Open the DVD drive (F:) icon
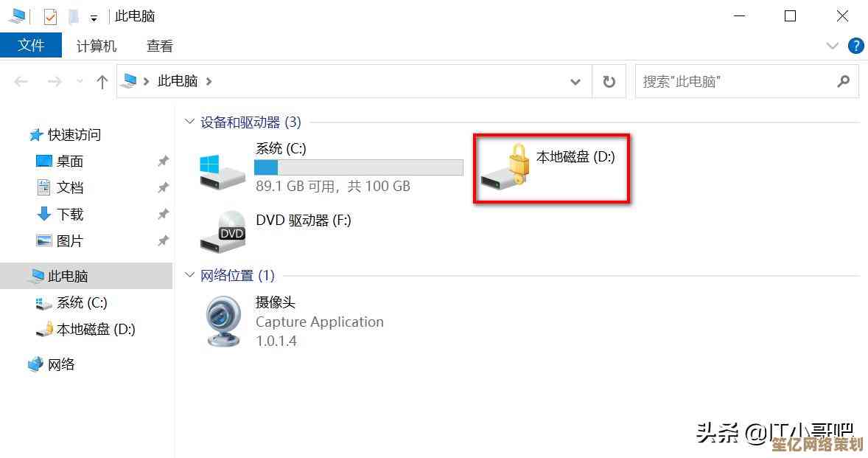 pyautogui.click(x=223, y=232)
